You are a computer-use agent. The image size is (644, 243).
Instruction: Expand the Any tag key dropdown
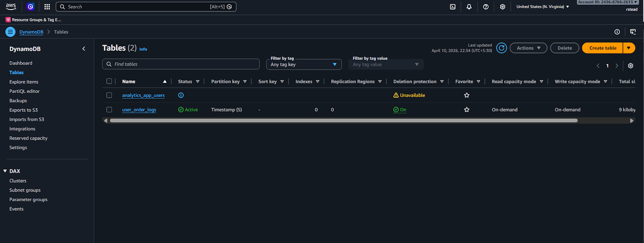tap(304, 64)
